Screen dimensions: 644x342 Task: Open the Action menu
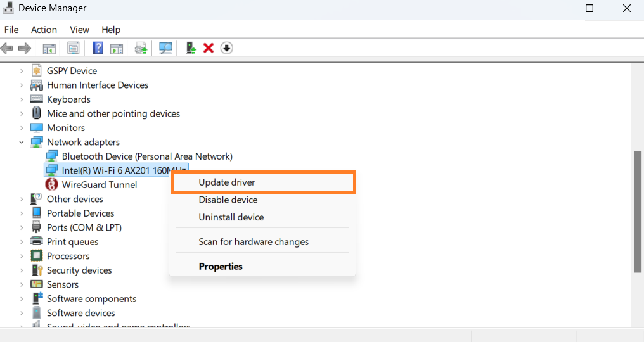pyautogui.click(x=44, y=30)
